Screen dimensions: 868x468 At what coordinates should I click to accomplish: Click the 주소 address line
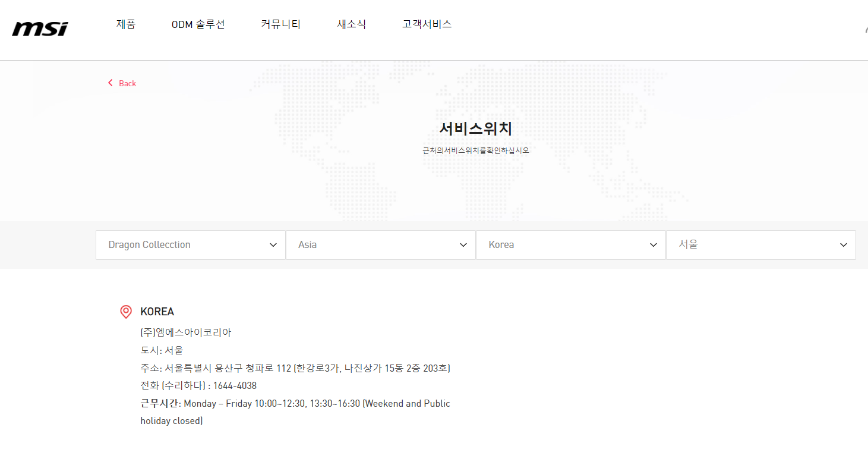(295, 368)
